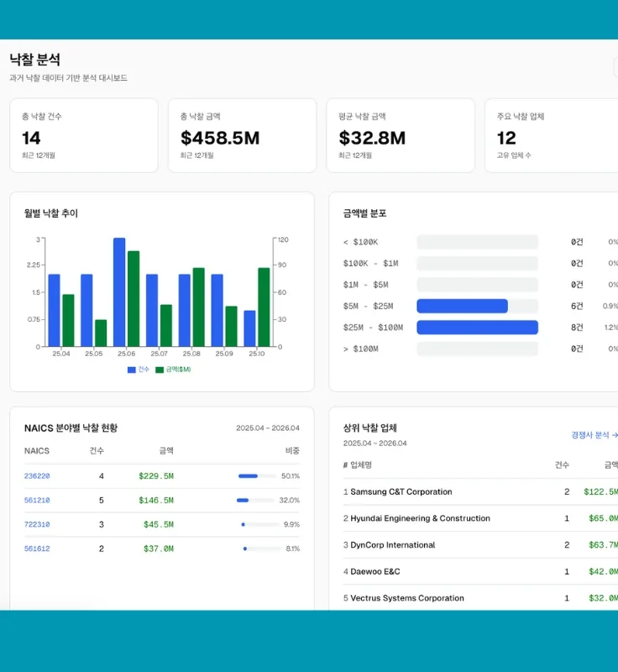Open the 경쟁사 분석 link
Image resolution: width=618 pixels, height=672 pixels.
pyautogui.click(x=594, y=435)
